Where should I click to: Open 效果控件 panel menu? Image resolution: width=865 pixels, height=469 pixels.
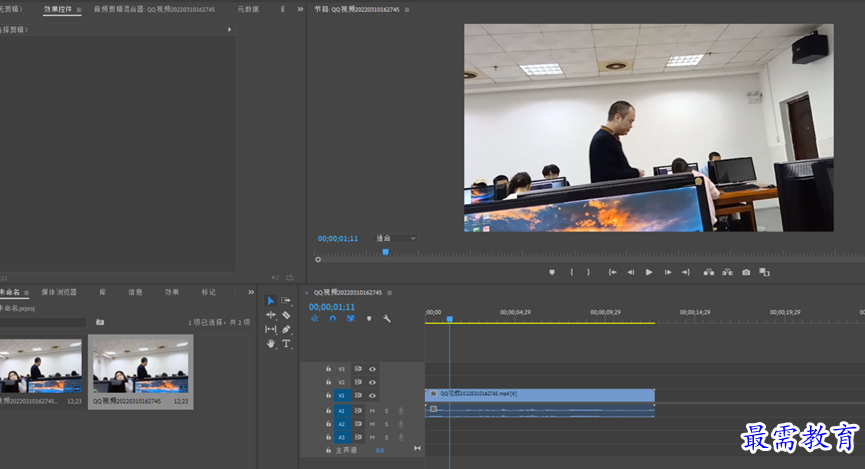[x=79, y=10]
